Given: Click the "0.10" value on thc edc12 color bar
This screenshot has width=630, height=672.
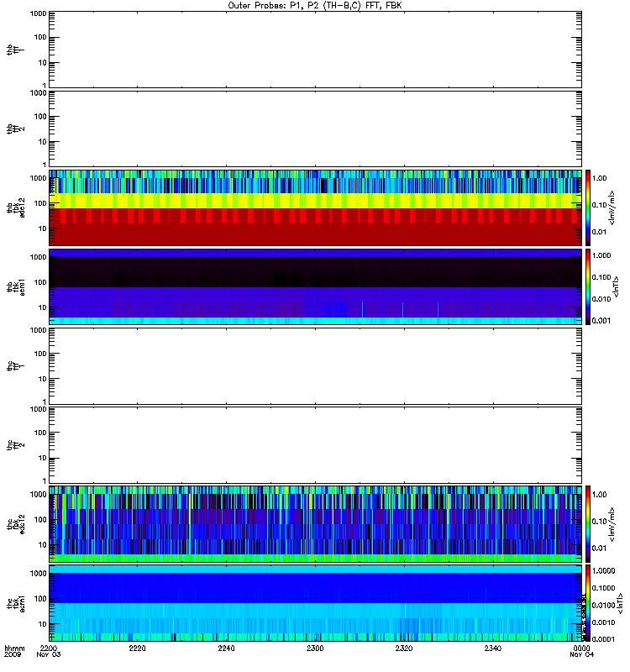Looking at the screenshot, I should [x=600, y=521].
